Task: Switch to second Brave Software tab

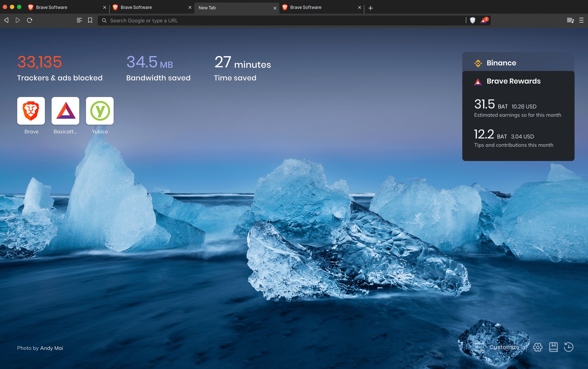Action: click(x=152, y=8)
